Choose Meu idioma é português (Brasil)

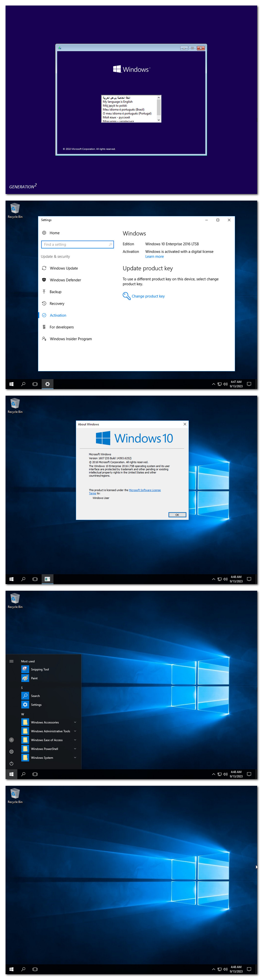[123, 110]
